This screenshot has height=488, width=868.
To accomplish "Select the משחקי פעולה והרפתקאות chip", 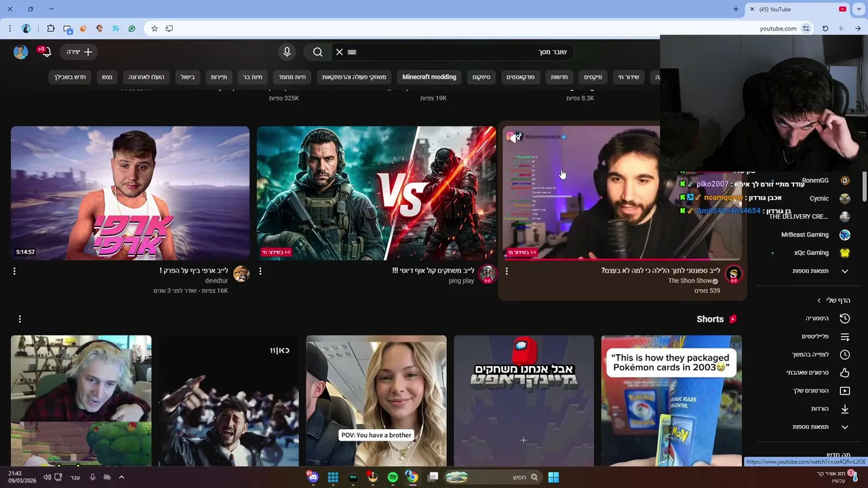I will tap(354, 77).
